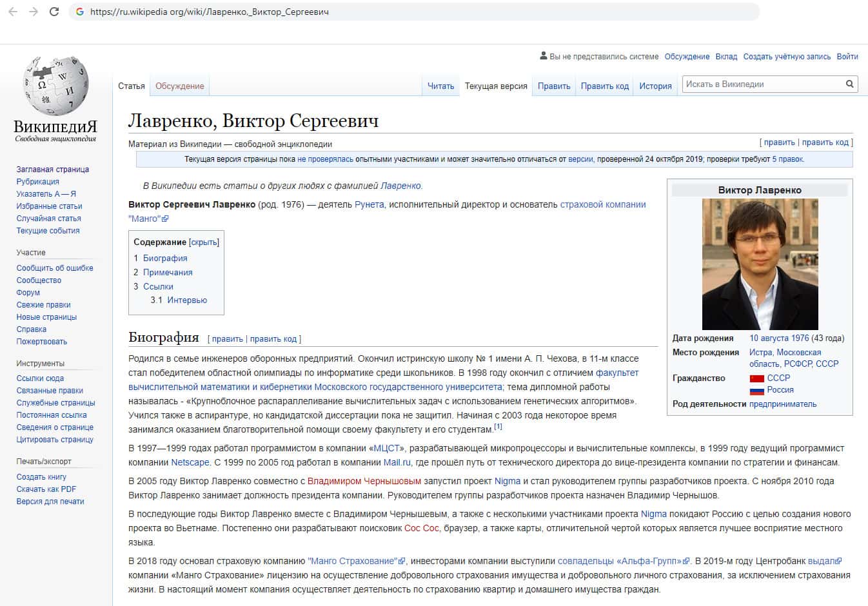Open Скачать как PDF link
868x606 pixels.
pyautogui.click(x=46, y=489)
